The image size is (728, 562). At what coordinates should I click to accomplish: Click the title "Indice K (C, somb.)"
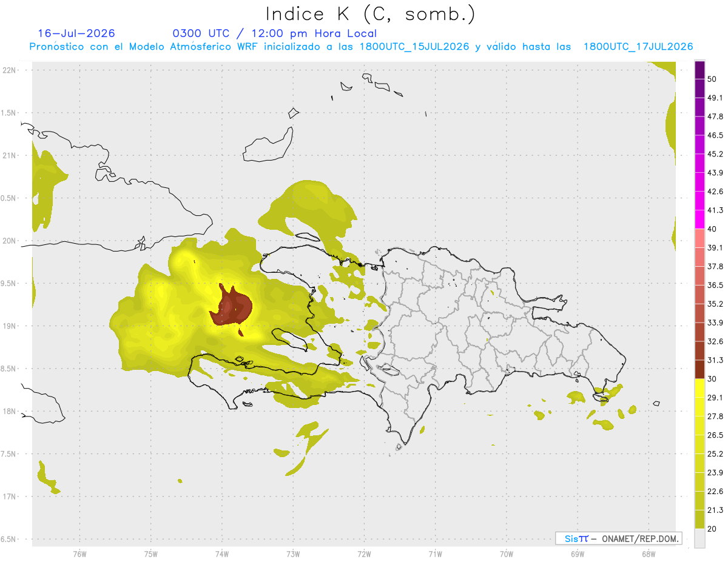[371, 13]
